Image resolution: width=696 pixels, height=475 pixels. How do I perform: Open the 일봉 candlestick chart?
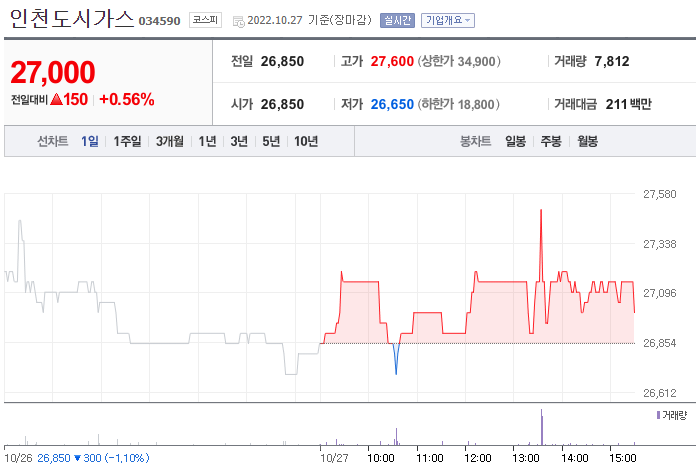pyautogui.click(x=515, y=141)
